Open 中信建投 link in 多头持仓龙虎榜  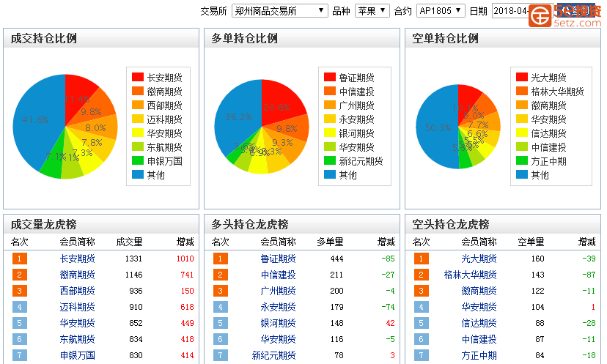tap(278, 275)
